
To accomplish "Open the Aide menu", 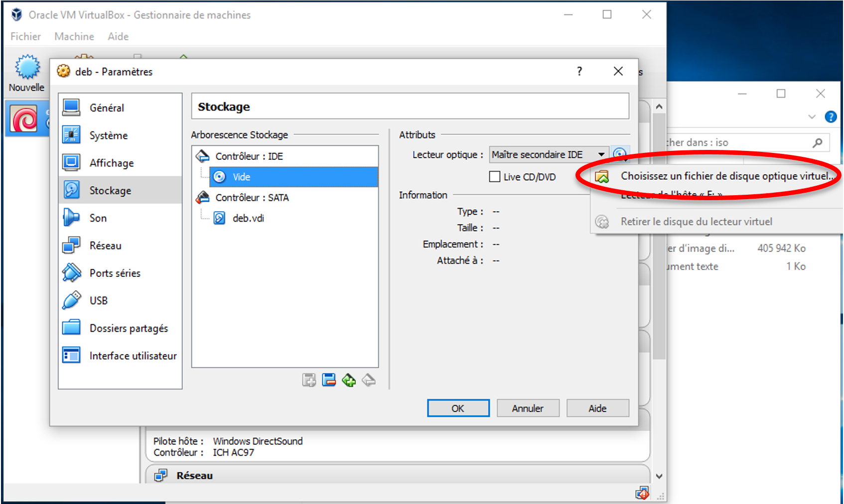I will [118, 36].
